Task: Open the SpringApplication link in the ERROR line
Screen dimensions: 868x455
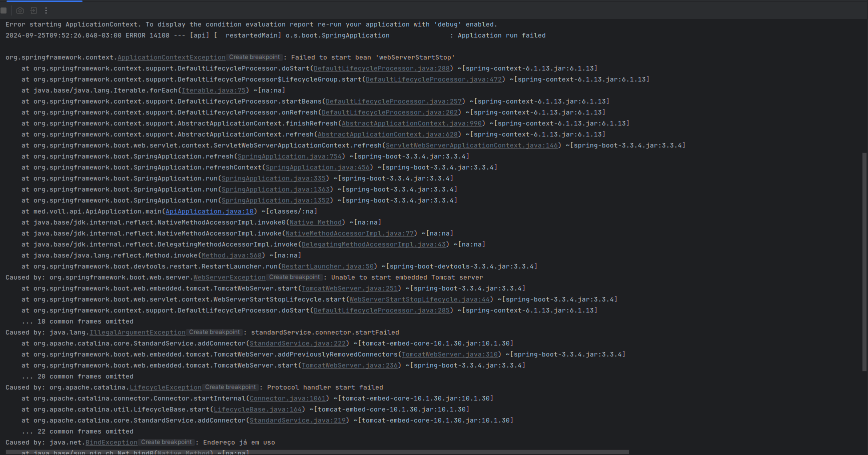Action: (x=355, y=35)
